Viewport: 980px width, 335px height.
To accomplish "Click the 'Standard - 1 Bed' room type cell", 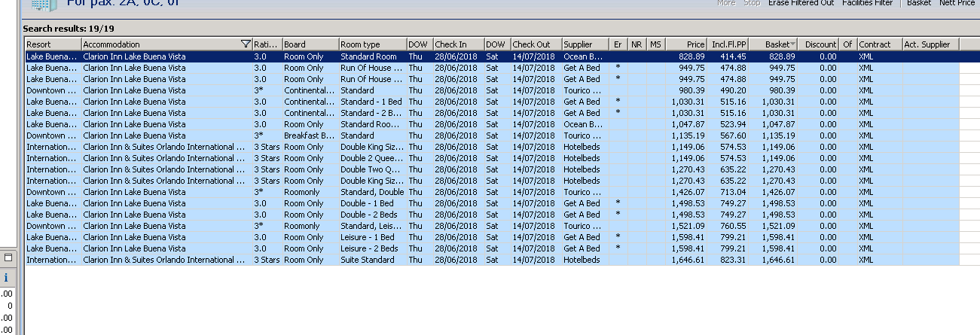I will (373, 102).
